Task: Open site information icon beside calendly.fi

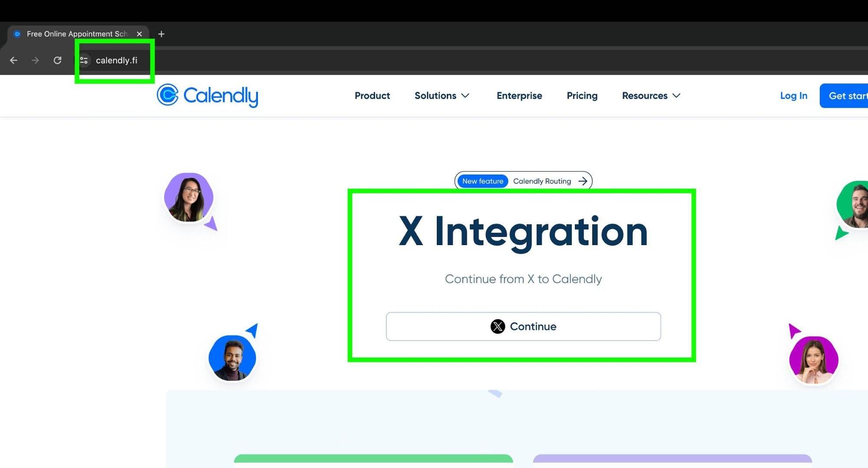Action: click(x=84, y=60)
